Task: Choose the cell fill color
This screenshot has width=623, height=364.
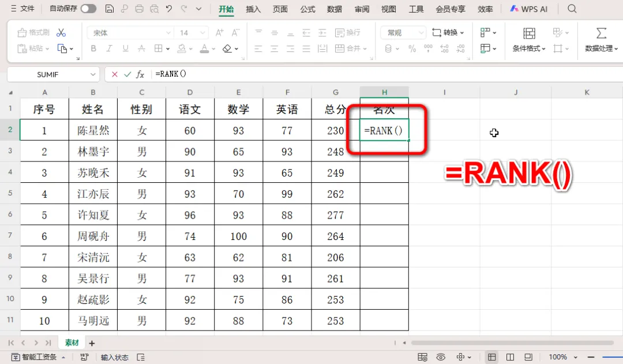Action: 182,48
